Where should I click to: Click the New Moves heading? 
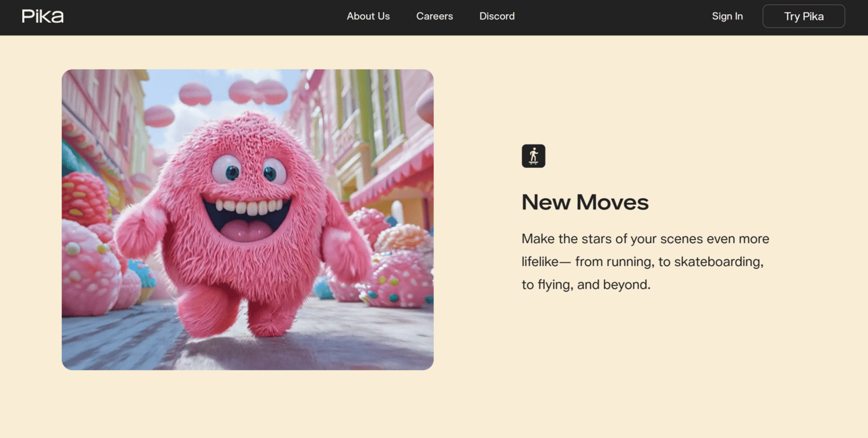pos(584,202)
